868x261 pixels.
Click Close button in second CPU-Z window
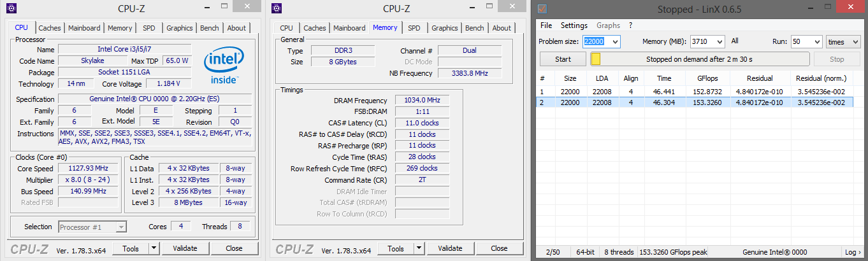[499, 248]
